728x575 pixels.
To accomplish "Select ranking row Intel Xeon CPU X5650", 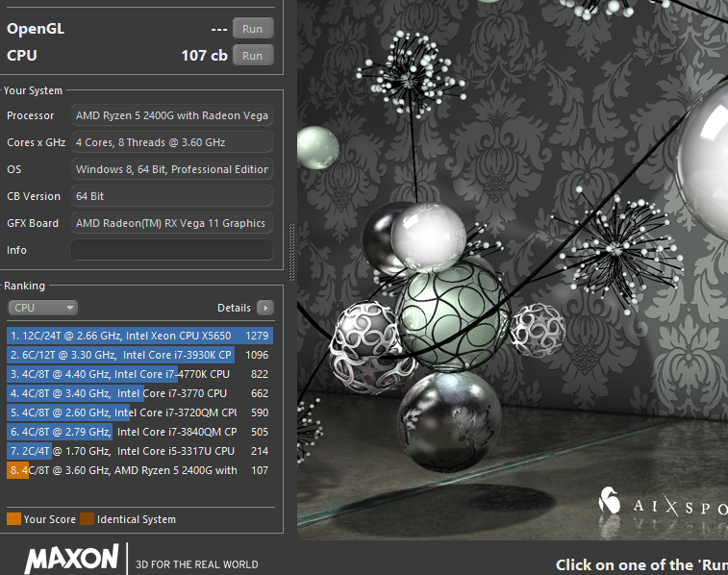I will (x=139, y=336).
